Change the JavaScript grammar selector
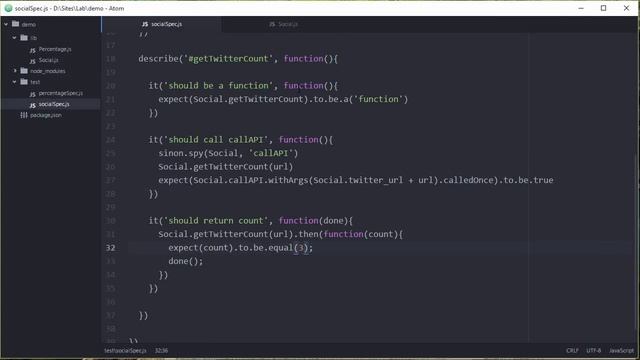 click(x=621, y=351)
